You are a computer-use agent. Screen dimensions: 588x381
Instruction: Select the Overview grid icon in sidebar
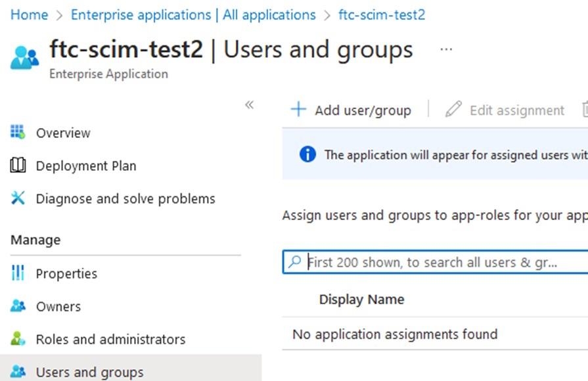point(18,133)
